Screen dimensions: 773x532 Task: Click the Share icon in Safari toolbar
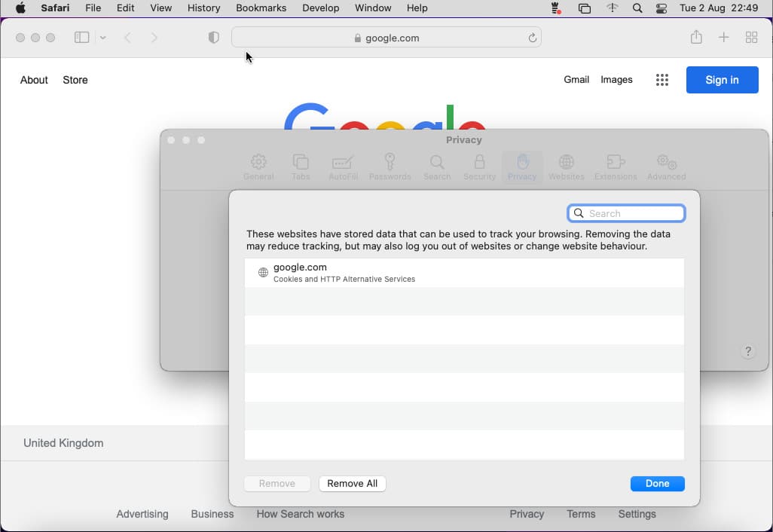pyautogui.click(x=695, y=37)
